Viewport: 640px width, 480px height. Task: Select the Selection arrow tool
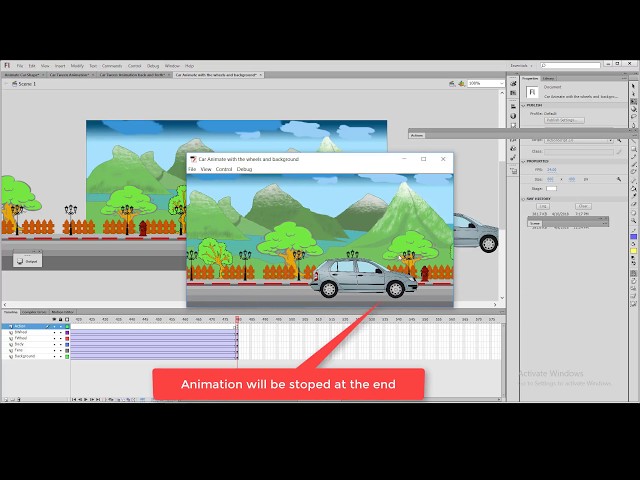point(633,86)
